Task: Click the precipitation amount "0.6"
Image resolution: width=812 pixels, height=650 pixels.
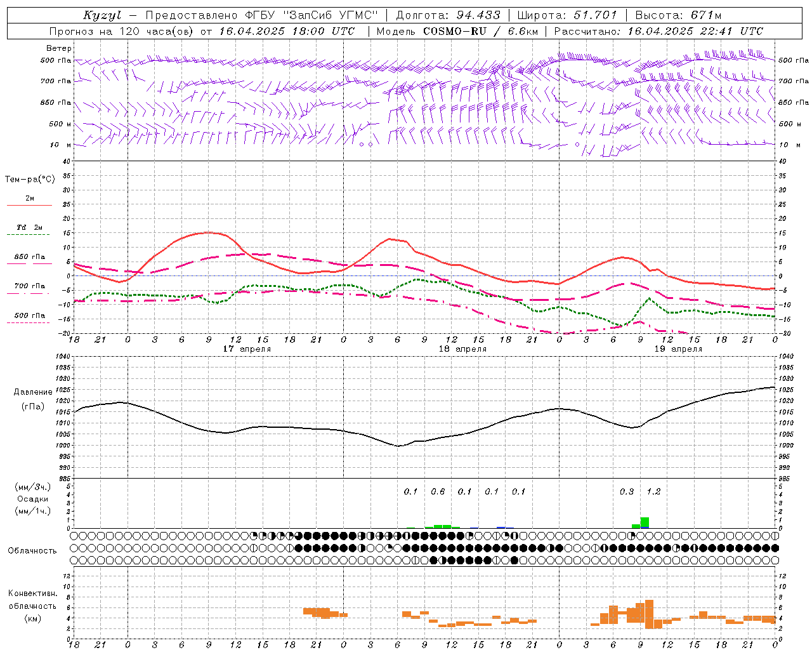Action: 438,492
